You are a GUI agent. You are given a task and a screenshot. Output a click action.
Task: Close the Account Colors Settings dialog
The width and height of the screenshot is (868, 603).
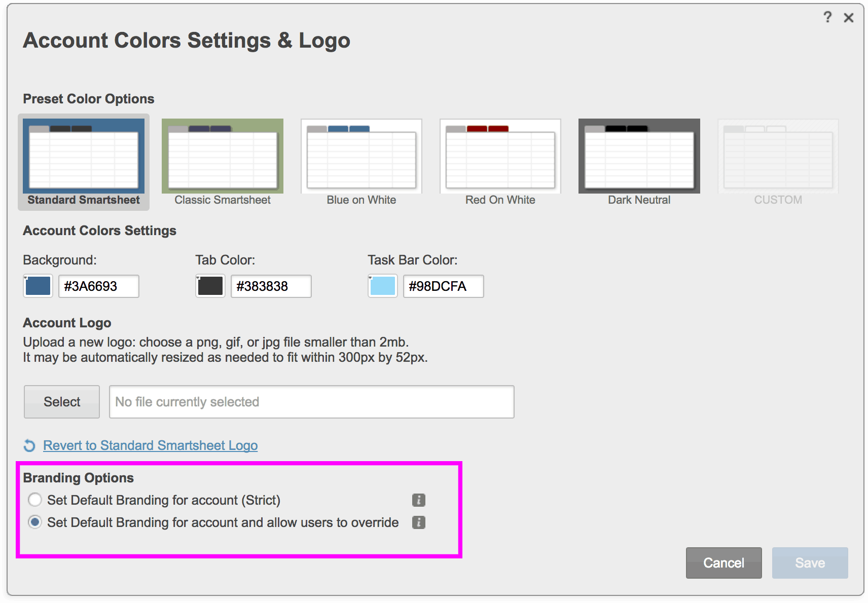pos(849,18)
